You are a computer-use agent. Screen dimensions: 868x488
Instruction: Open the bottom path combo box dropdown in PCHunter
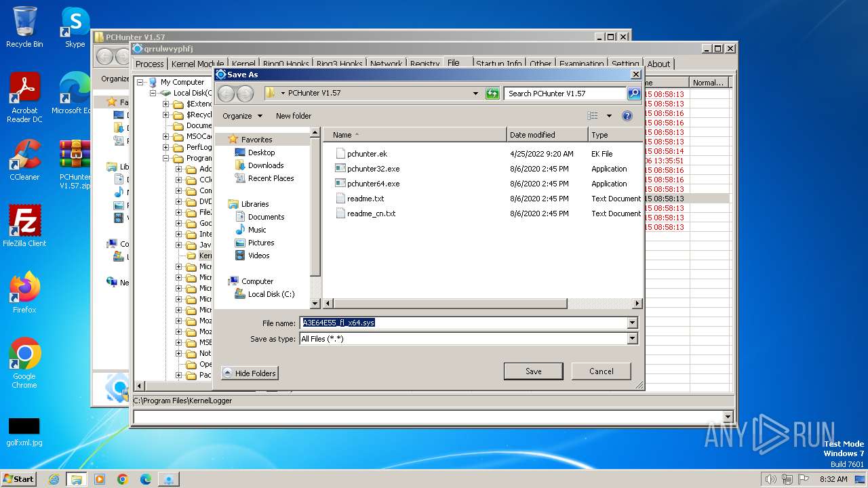coord(728,417)
